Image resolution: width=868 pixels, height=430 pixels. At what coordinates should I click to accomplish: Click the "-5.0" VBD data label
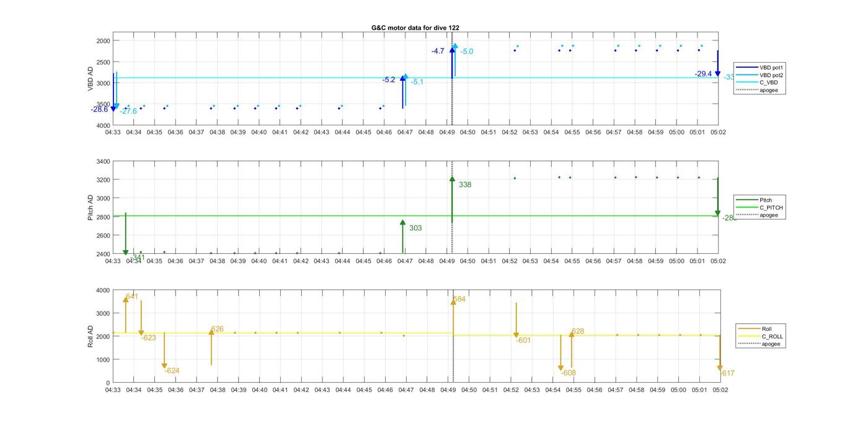pos(467,52)
